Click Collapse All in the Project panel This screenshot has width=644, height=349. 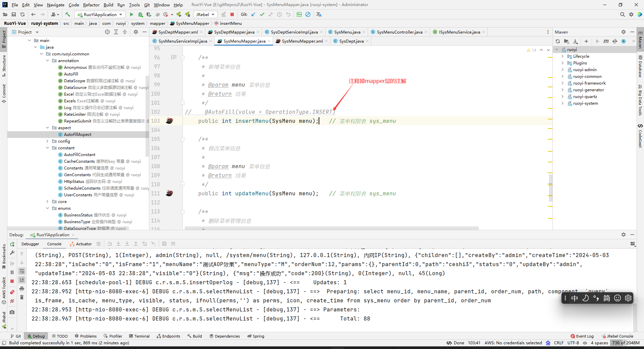[125, 32]
